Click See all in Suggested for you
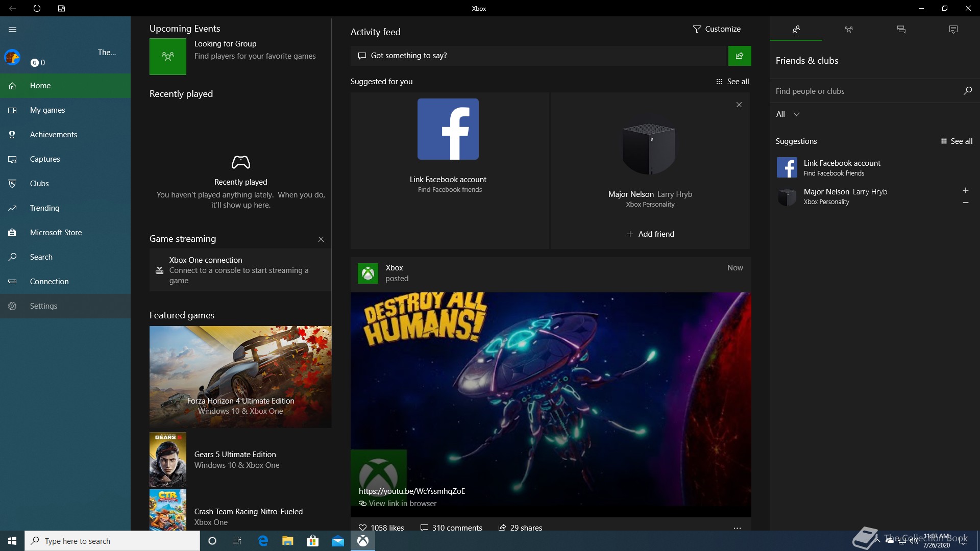The width and height of the screenshot is (980, 551). pyautogui.click(x=732, y=82)
